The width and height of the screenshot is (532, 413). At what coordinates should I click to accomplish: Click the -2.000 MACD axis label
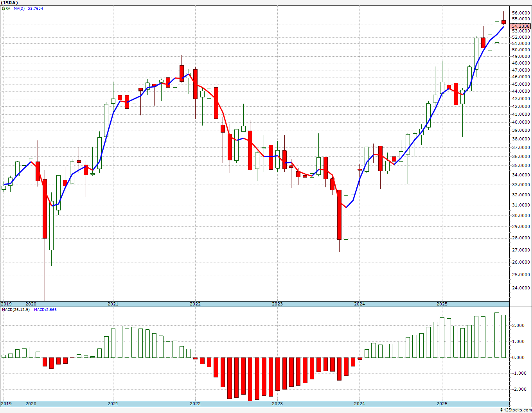pos(519,389)
